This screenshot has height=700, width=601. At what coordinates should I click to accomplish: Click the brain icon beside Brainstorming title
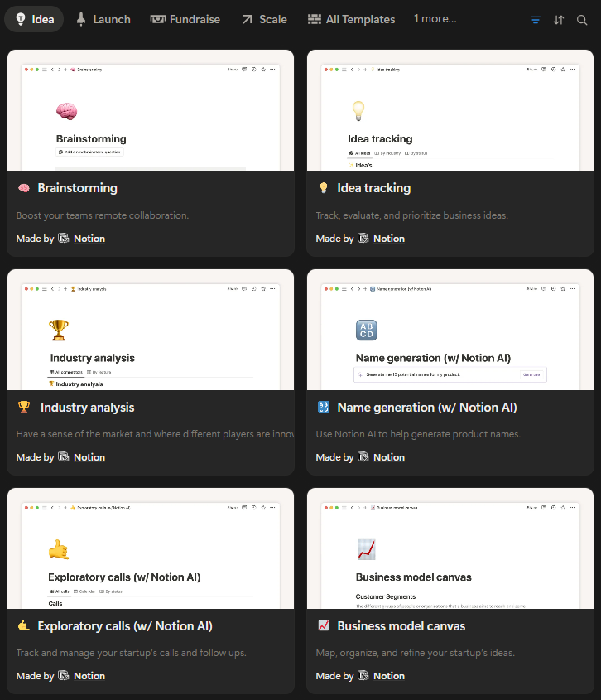[24, 188]
